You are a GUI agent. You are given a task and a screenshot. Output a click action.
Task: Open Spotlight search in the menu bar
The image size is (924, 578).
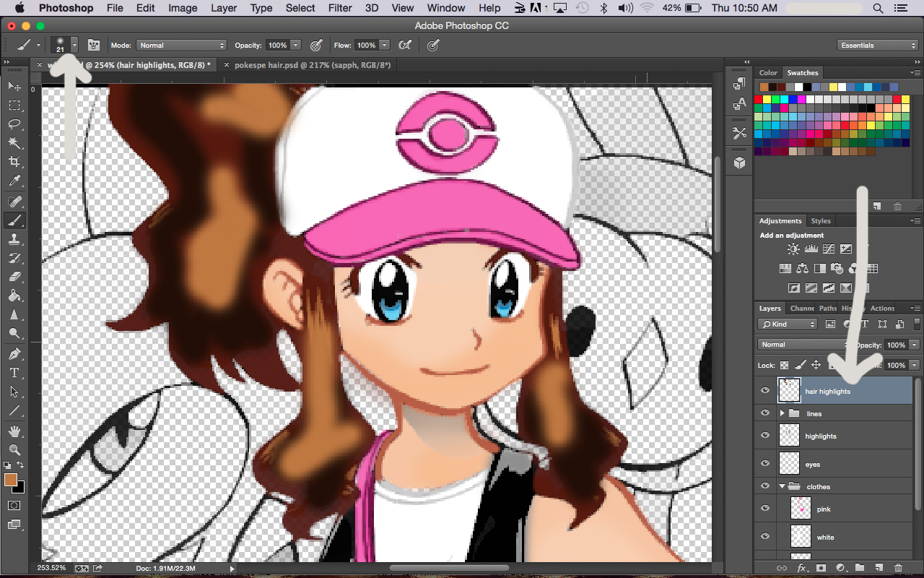click(878, 8)
